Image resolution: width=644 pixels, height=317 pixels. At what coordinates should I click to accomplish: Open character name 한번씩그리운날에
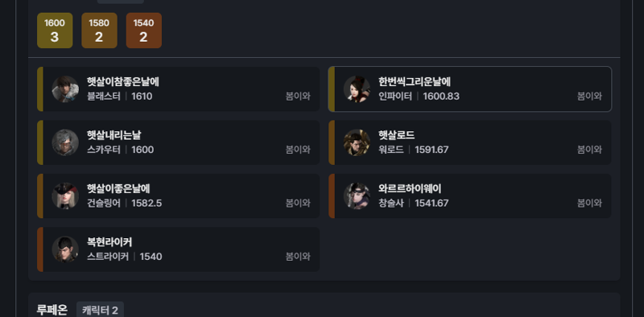415,82
